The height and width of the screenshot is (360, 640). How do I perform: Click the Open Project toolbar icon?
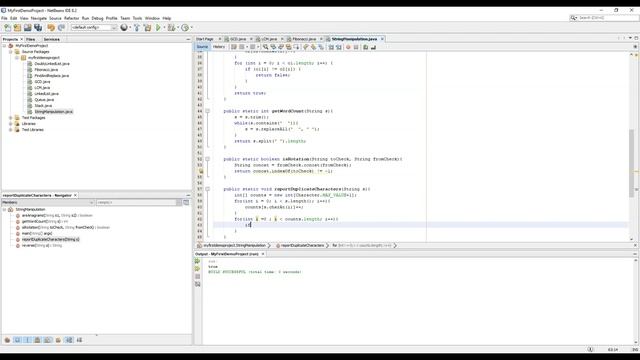27,27
